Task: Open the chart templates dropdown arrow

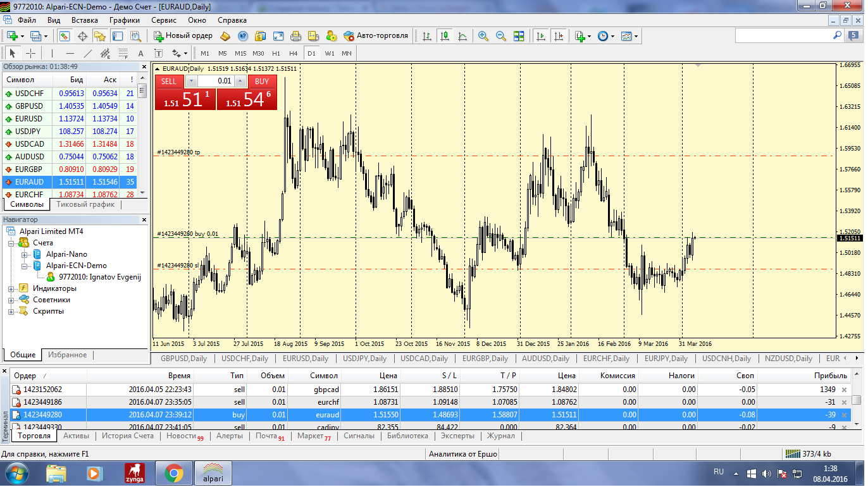Action: 636,37
